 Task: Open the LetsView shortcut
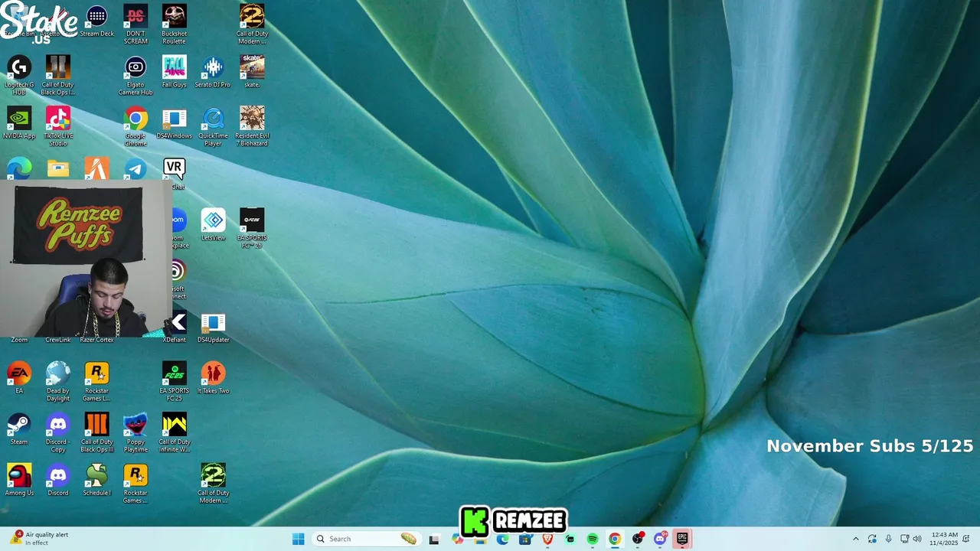click(213, 225)
